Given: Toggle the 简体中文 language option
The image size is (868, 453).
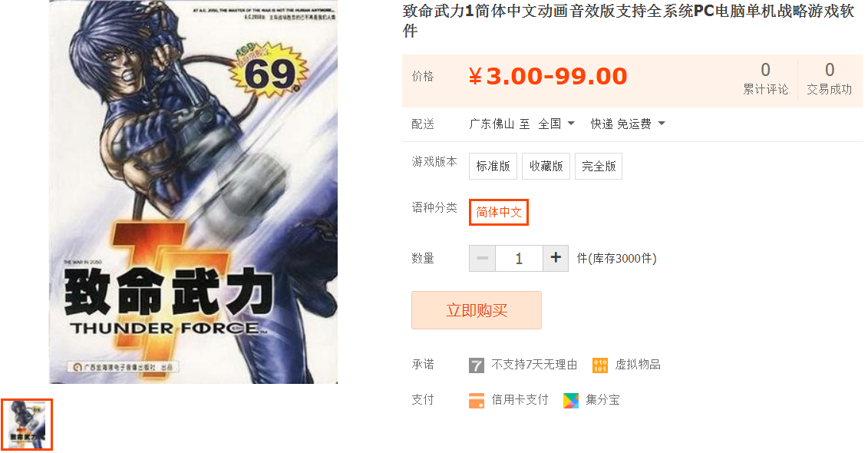Looking at the screenshot, I should (499, 212).
